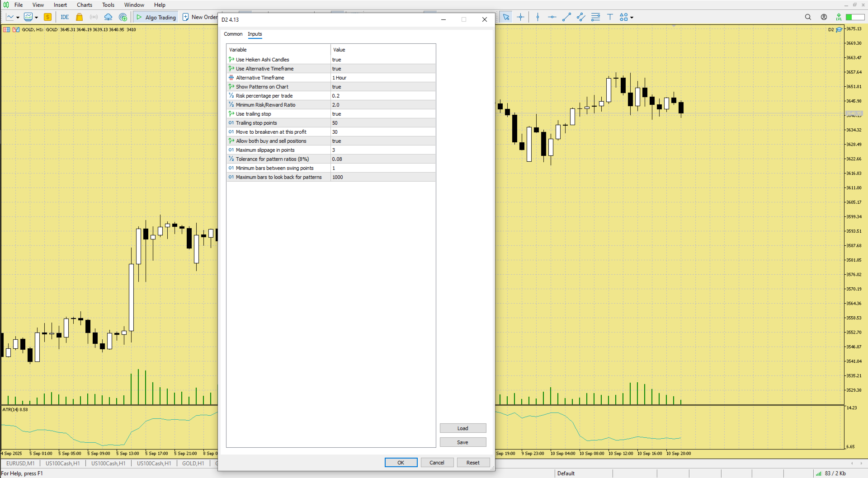Open the Tools menu

(108, 5)
